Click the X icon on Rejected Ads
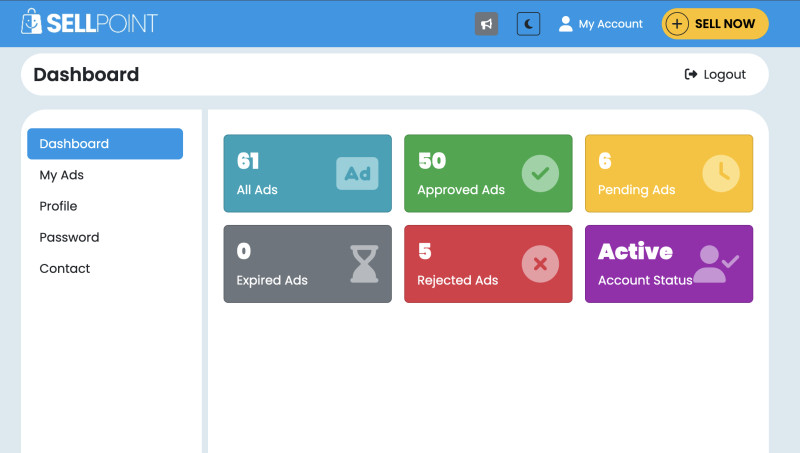This screenshot has width=800, height=453. (x=540, y=264)
